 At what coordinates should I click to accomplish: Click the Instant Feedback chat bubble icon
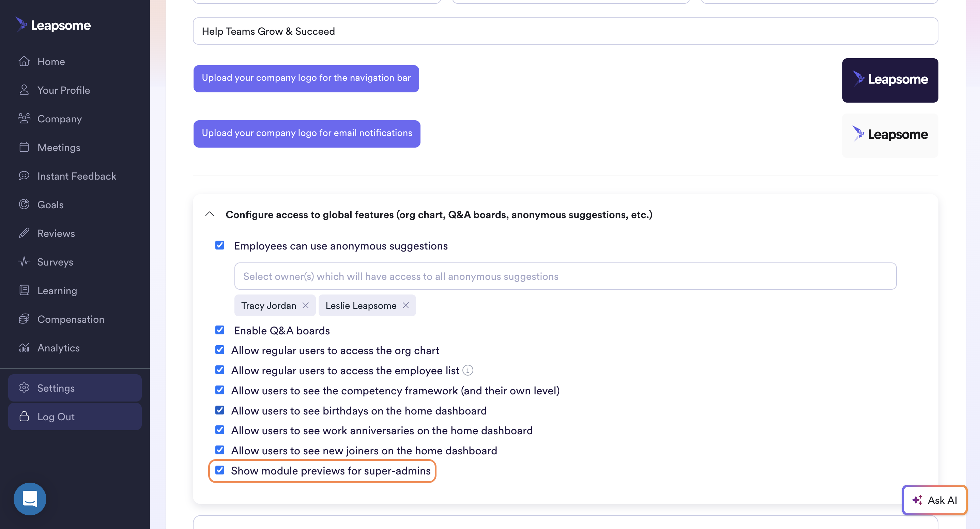(x=24, y=176)
